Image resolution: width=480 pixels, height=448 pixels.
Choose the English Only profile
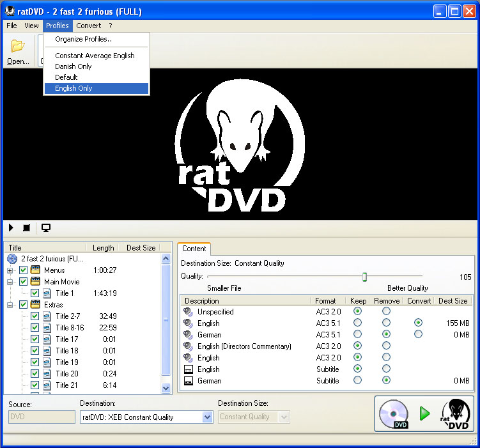(74, 89)
